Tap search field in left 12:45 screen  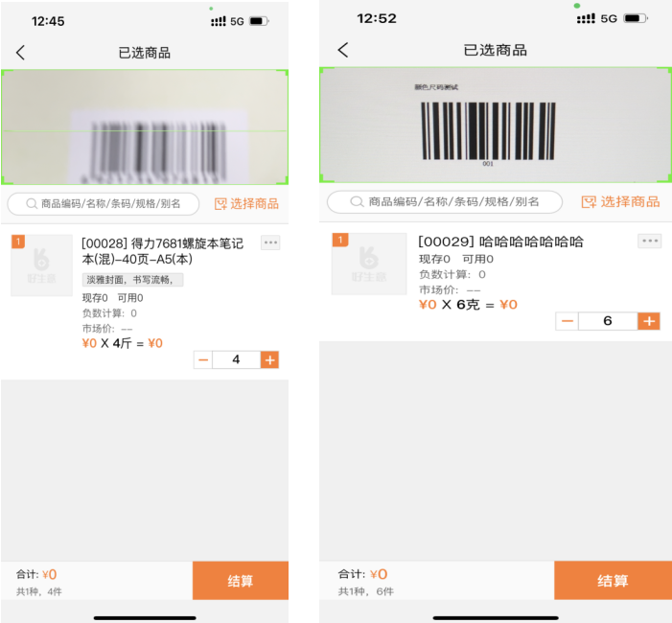pos(104,204)
